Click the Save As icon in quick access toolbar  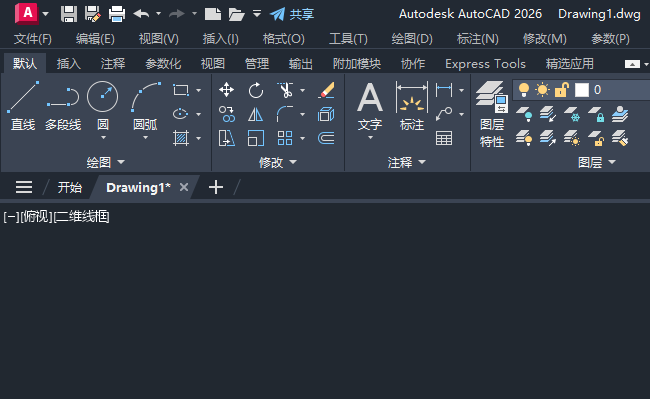(x=93, y=14)
